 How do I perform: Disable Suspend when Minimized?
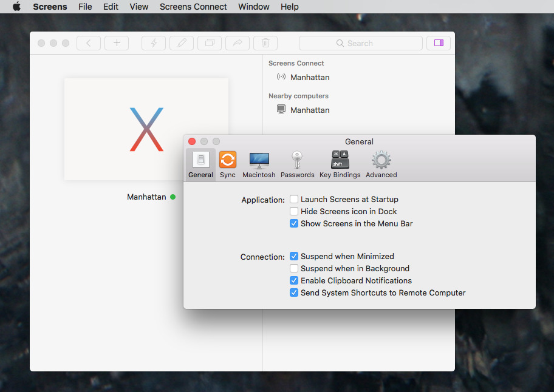(x=294, y=256)
